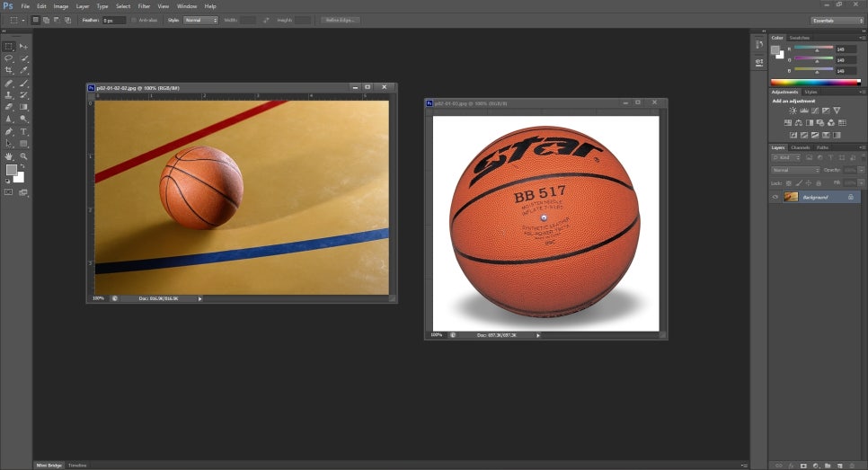
Task: Open the Essentials workspace dropdown
Action: 837,21
